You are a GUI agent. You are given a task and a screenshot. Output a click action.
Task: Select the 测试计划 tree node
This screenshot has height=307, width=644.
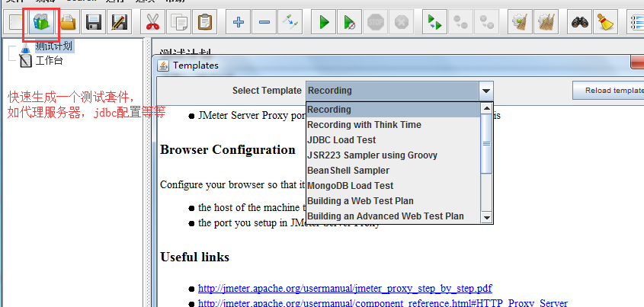[53, 46]
